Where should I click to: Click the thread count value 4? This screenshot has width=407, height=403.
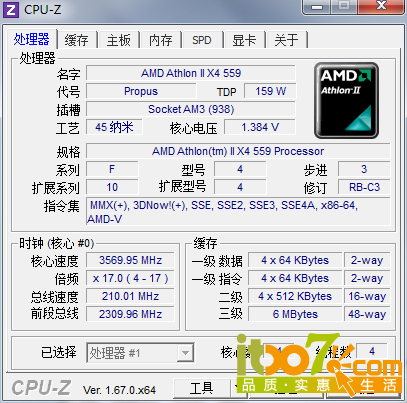point(372,351)
